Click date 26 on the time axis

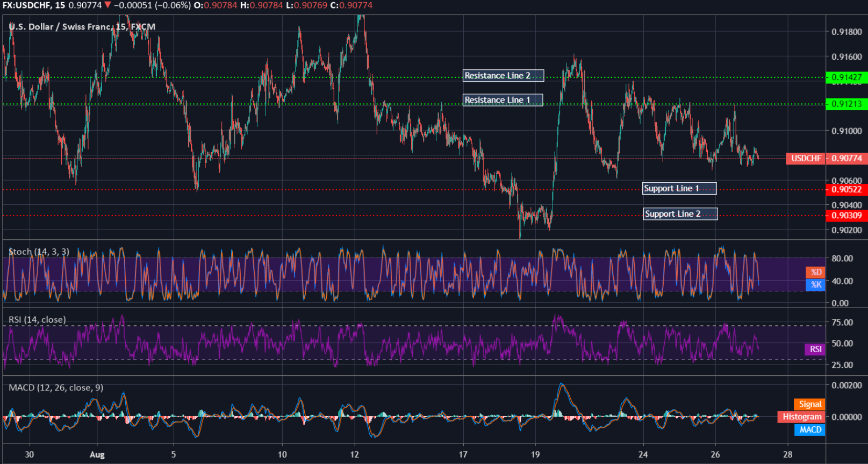point(715,455)
